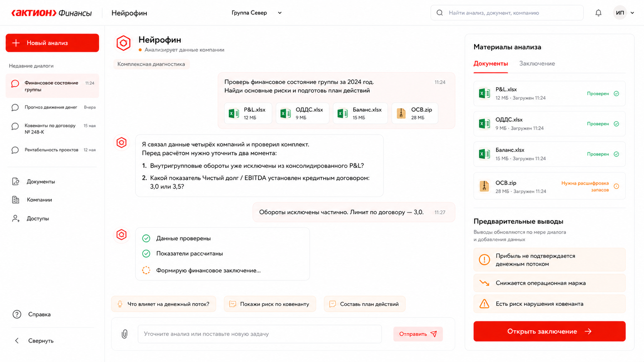Click the notification bell icon
Image resolution: width=644 pixels, height=362 pixels.
(598, 13)
